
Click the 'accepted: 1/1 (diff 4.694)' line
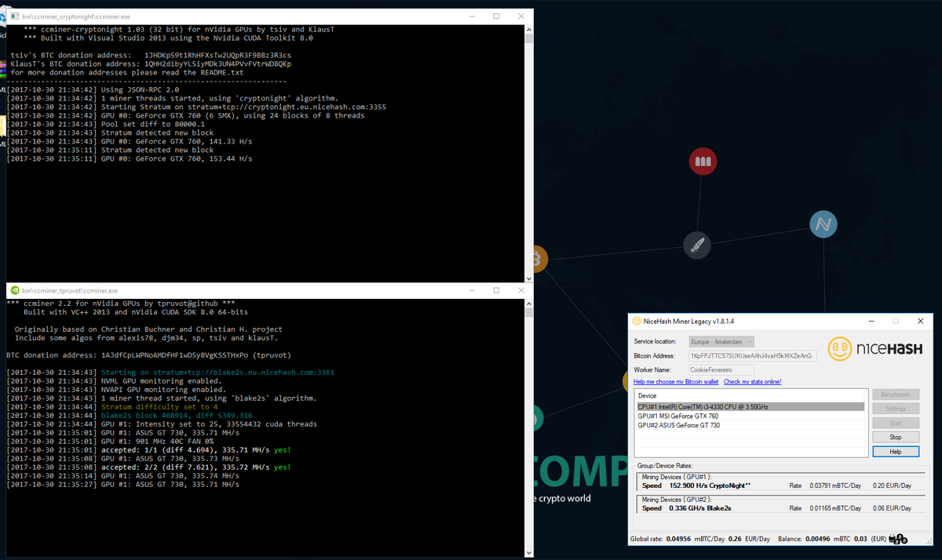click(x=149, y=450)
